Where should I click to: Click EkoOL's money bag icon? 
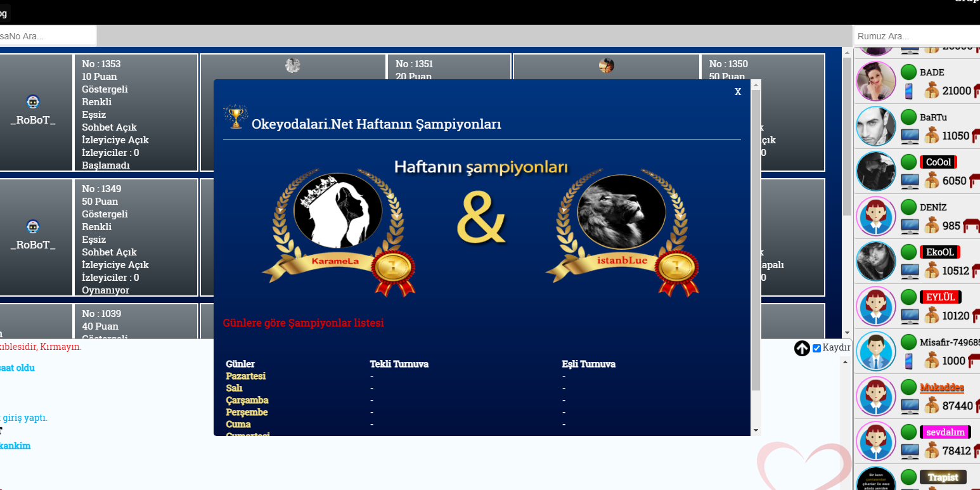coord(931,271)
